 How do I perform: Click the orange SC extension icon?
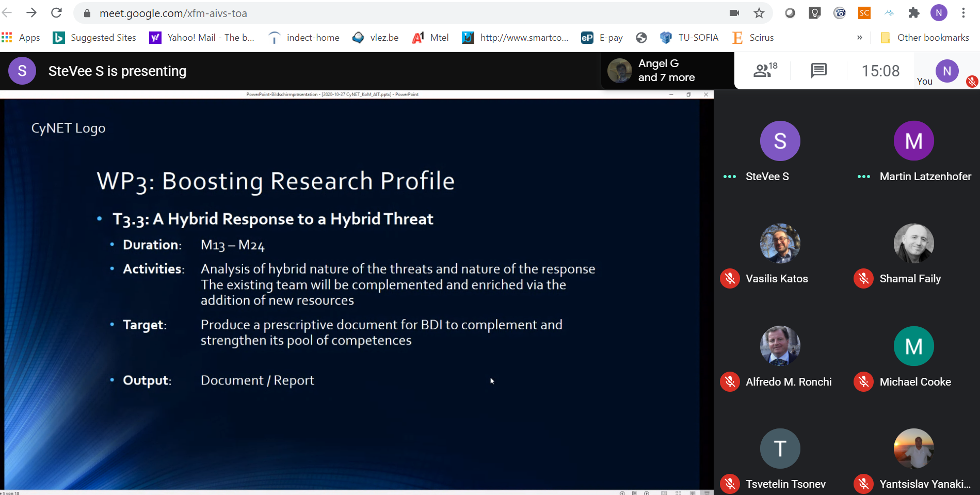tap(864, 13)
